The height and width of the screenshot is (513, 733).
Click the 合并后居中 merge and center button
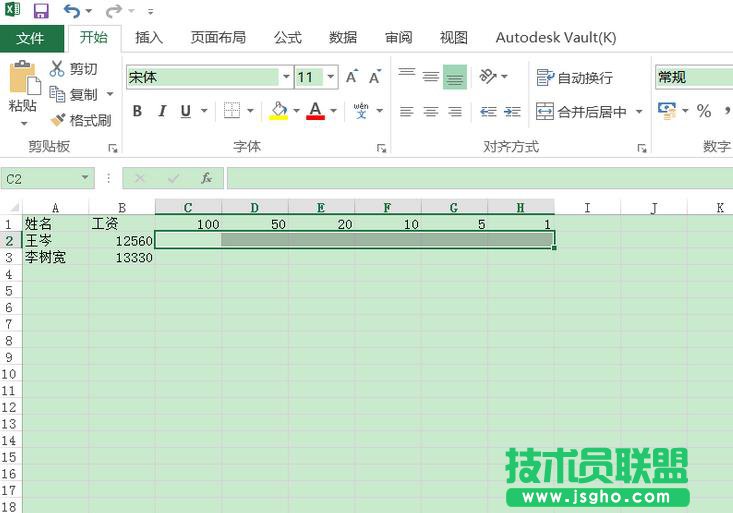(x=581, y=112)
